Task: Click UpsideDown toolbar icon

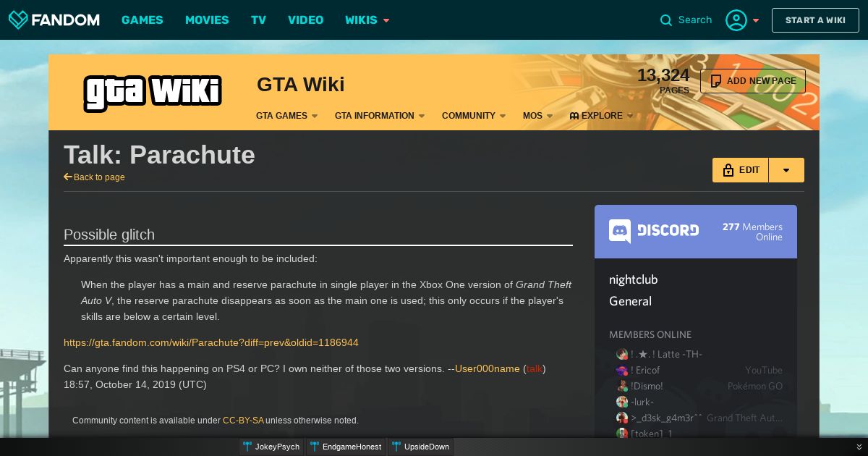Action: pyautogui.click(x=396, y=447)
